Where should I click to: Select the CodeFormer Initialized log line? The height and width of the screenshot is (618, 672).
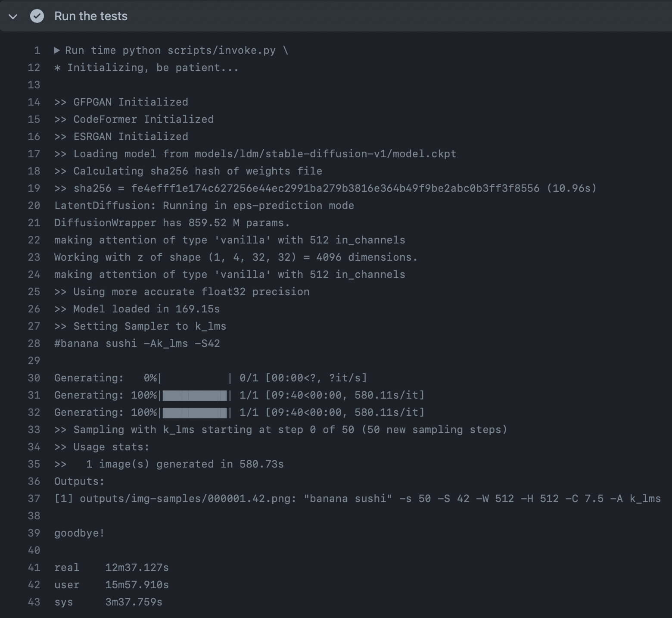point(134,119)
